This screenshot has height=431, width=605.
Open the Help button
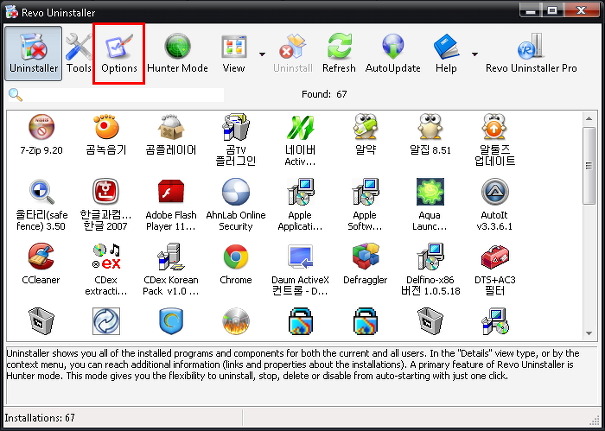pyautogui.click(x=446, y=53)
